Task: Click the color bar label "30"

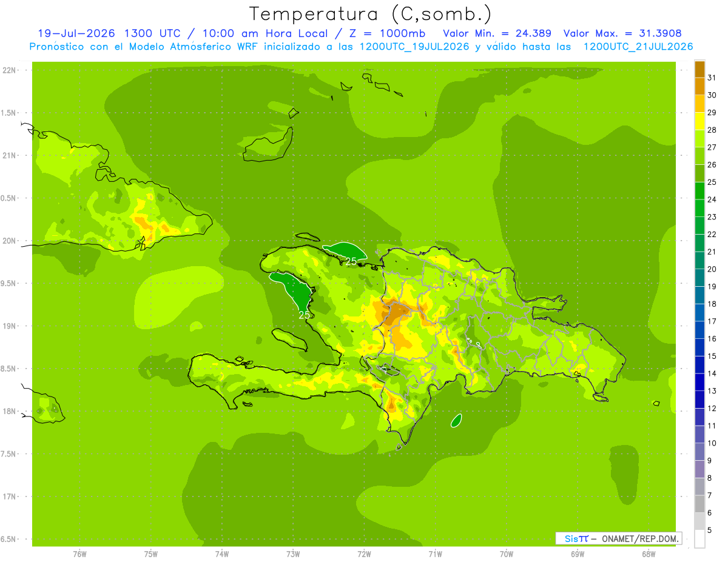Action: 713,95
